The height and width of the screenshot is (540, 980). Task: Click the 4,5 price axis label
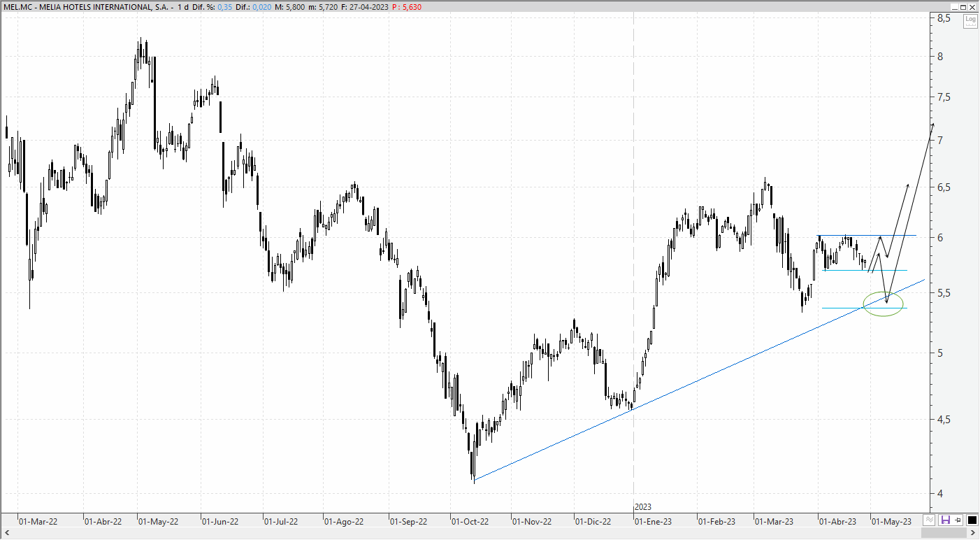pyautogui.click(x=944, y=419)
